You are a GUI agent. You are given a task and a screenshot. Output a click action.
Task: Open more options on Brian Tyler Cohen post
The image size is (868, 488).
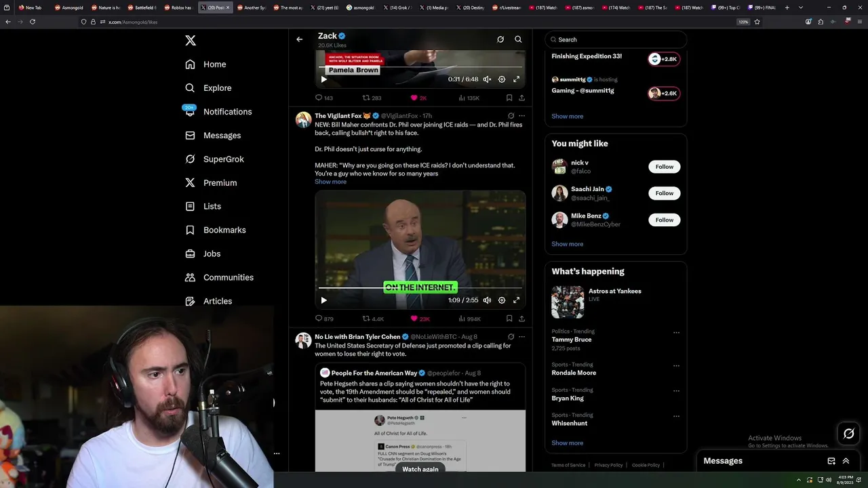pyautogui.click(x=521, y=337)
